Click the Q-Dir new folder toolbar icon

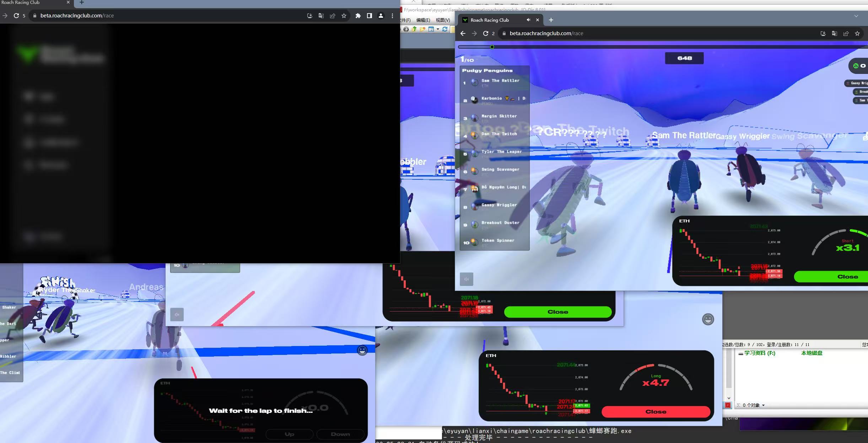point(422,29)
